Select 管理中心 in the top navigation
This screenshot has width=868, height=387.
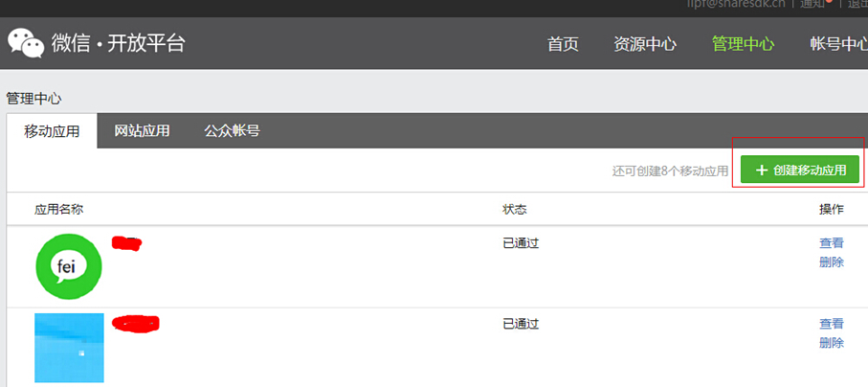[743, 44]
